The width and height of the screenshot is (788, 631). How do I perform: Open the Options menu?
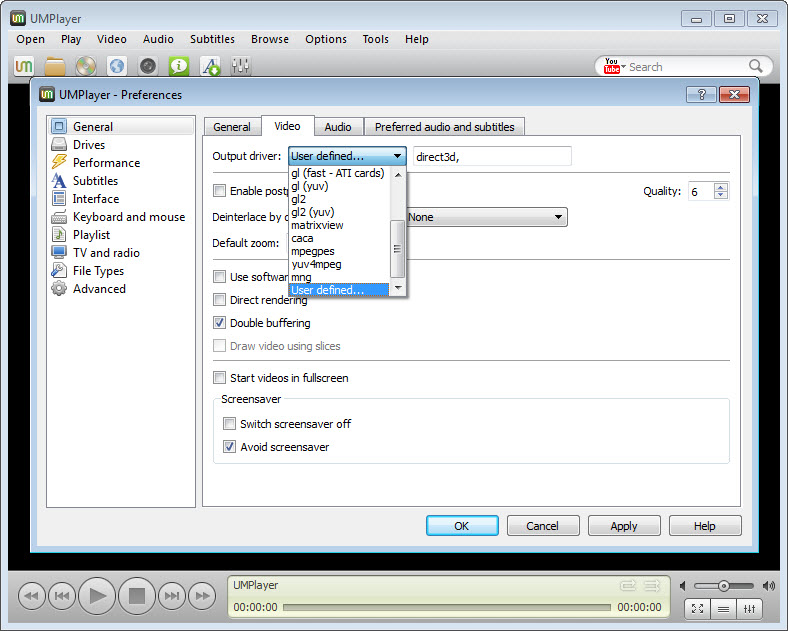[x=326, y=39]
